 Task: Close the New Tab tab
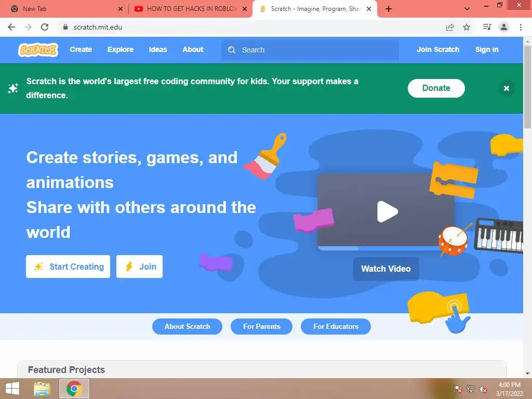pyautogui.click(x=121, y=9)
